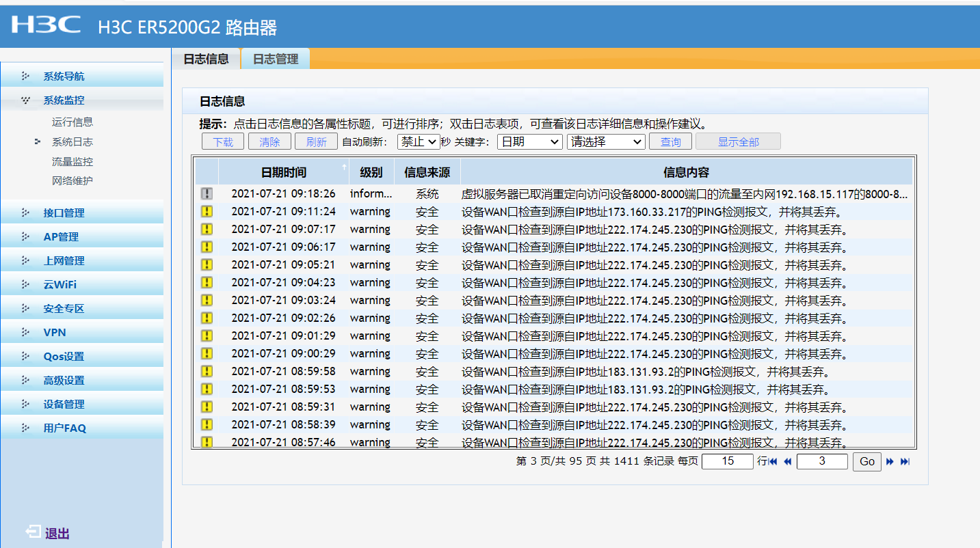Click the warning icon for the 09:05:21 log
Image resolution: width=980 pixels, height=548 pixels.
tap(207, 265)
